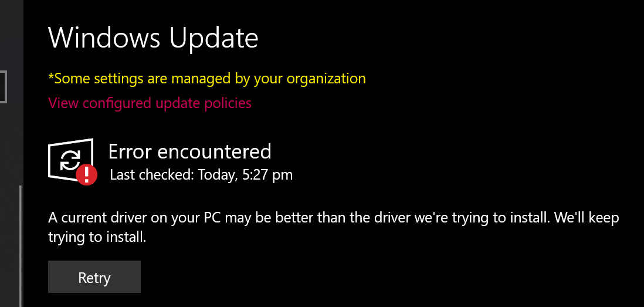Click the Error encountered status title
This screenshot has width=644, height=307.
[x=189, y=151]
